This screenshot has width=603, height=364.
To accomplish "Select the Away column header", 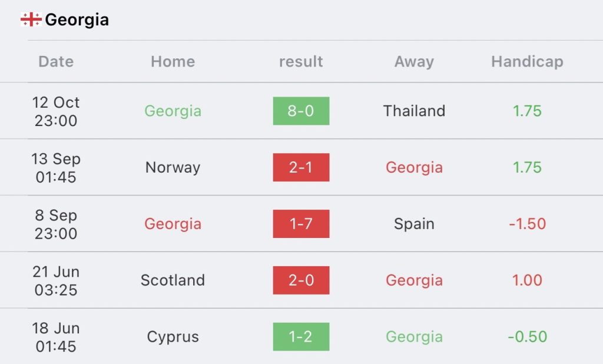I will tap(414, 62).
